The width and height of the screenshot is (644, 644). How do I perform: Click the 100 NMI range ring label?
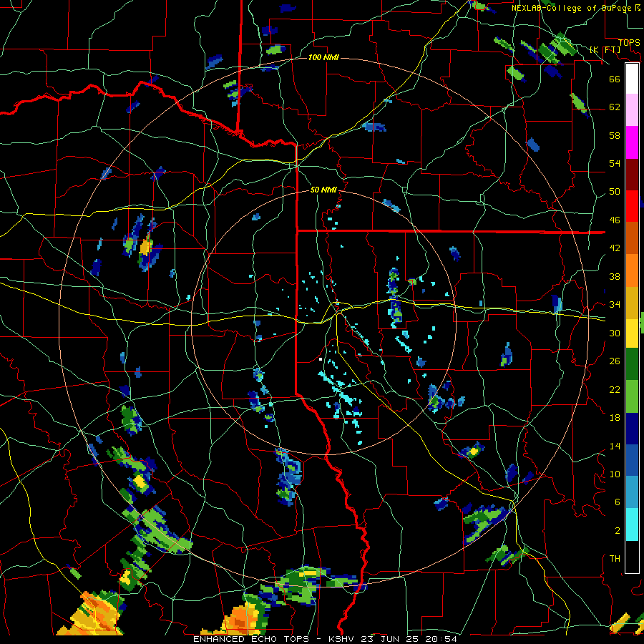[x=323, y=57]
